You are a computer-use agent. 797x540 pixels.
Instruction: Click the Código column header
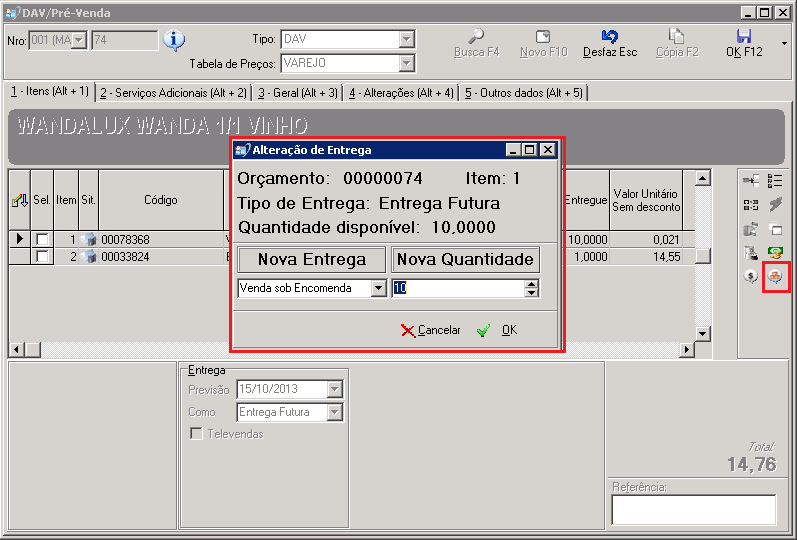tap(161, 200)
